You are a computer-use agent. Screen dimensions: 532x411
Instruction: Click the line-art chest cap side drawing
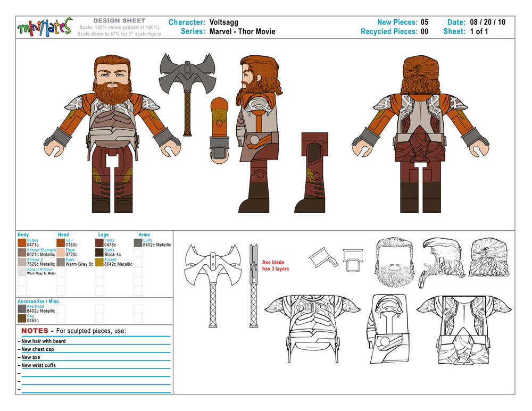387,329
